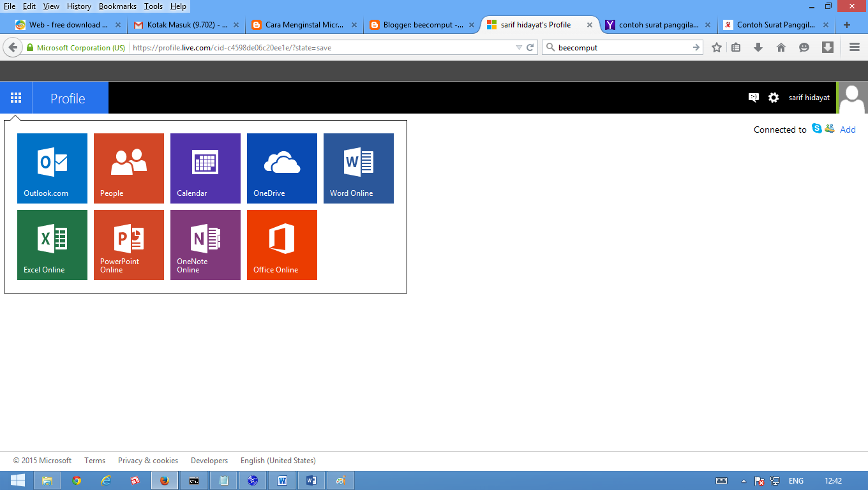The height and width of the screenshot is (490, 868).
Task: Open the Office Online tile
Action: pyautogui.click(x=281, y=244)
